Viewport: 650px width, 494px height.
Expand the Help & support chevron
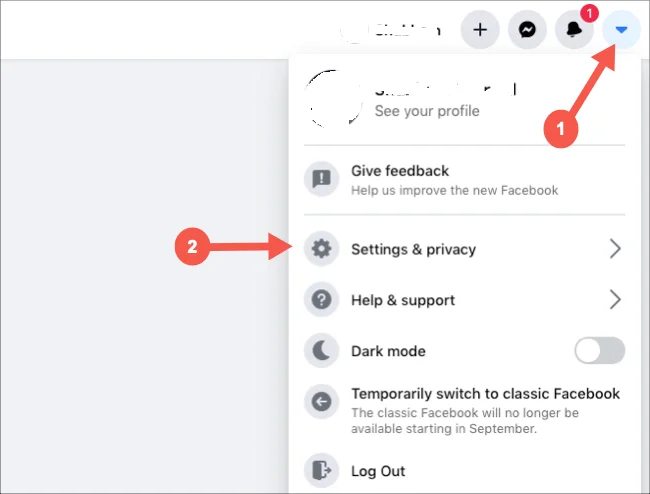click(615, 300)
